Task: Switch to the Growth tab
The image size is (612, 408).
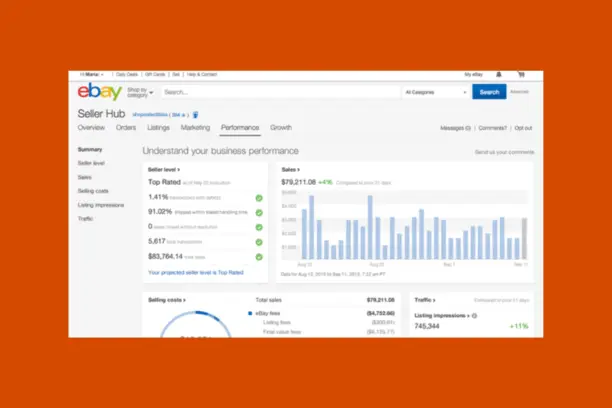Action: click(x=281, y=128)
